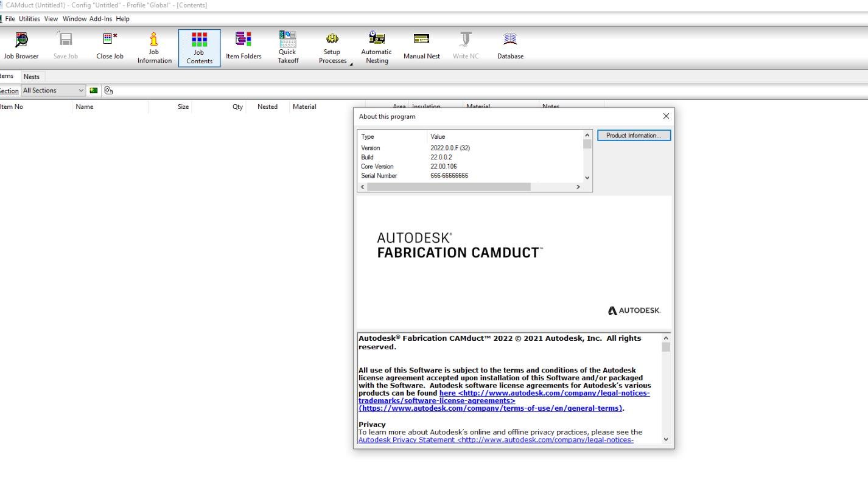
Task: Open Manual Nest
Action: [421, 47]
